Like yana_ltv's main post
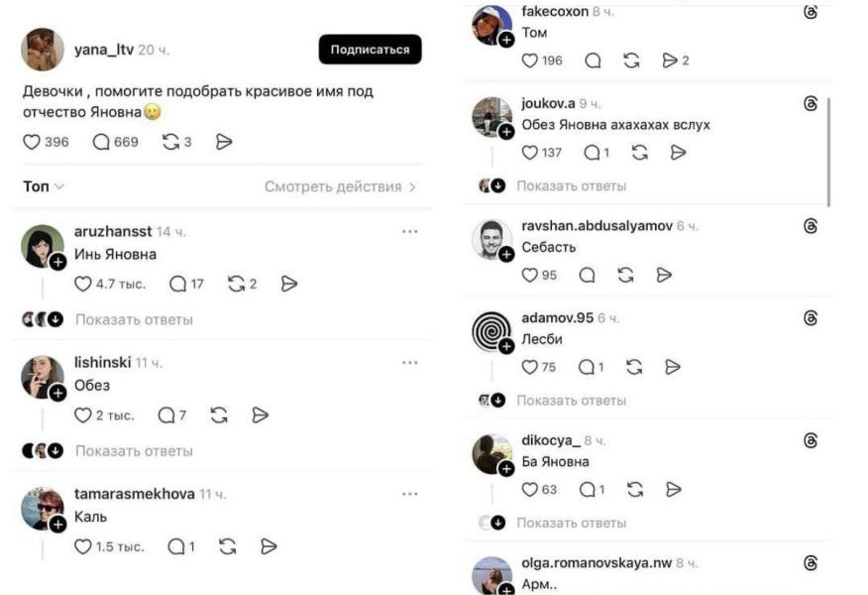 pos(32,142)
